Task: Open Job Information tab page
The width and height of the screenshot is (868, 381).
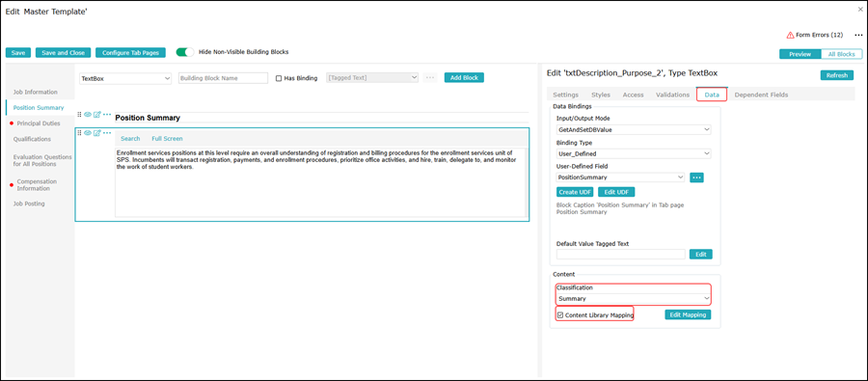Action: coord(36,92)
